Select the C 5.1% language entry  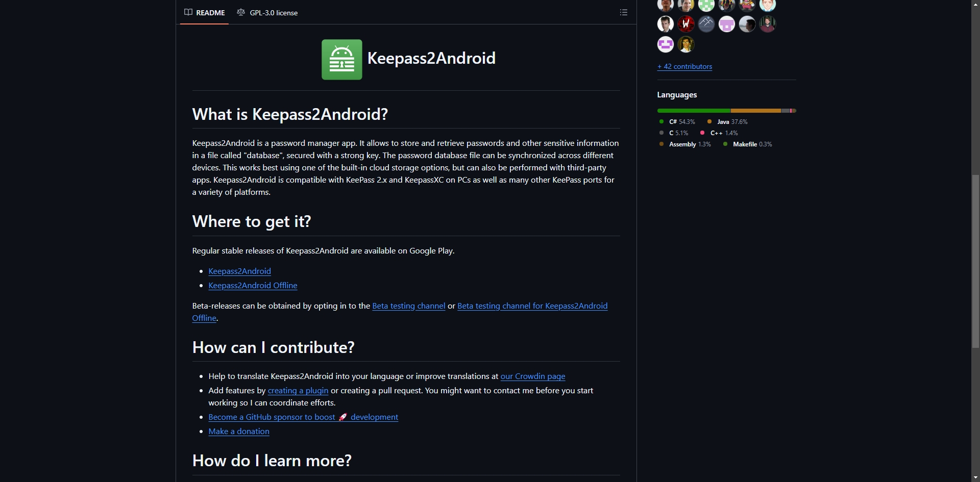[673, 133]
